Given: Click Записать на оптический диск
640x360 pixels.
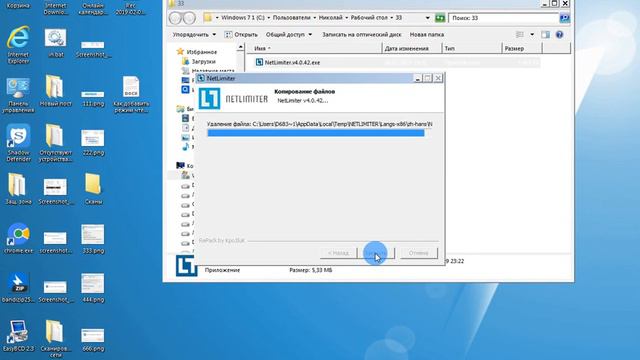Looking at the screenshot, I should coord(362,35).
